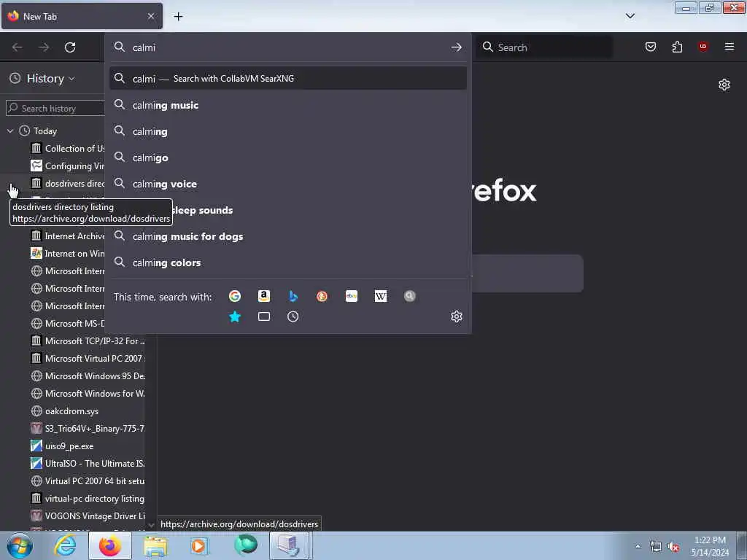Reload the current page
This screenshot has width=747, height=560.
70,47
